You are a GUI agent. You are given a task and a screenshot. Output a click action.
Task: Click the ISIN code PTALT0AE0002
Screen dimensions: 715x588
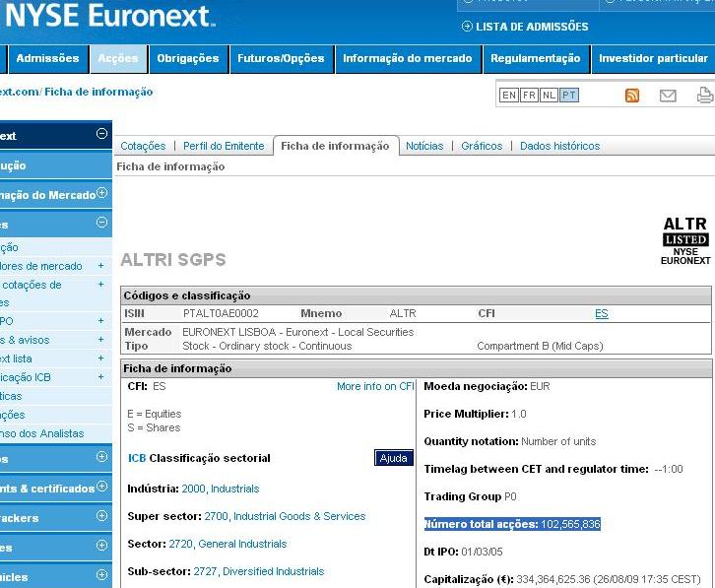(221, 313)
